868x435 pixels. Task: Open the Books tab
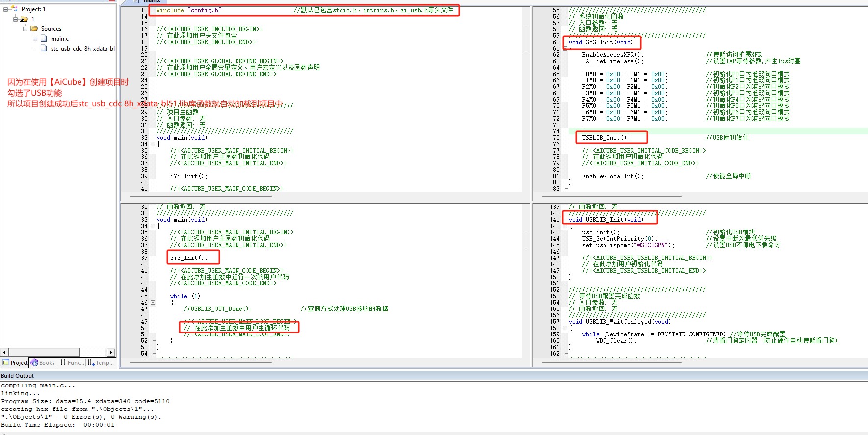(43, 363)
